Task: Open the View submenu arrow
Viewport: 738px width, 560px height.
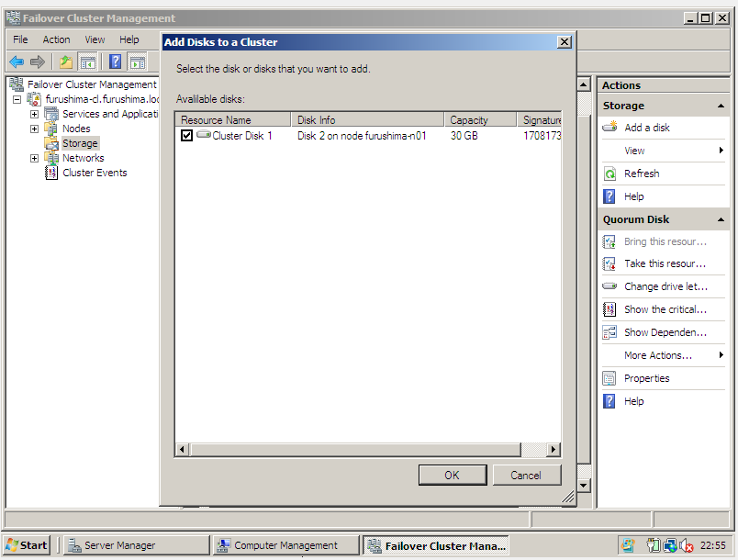Action: click(721, 151)
